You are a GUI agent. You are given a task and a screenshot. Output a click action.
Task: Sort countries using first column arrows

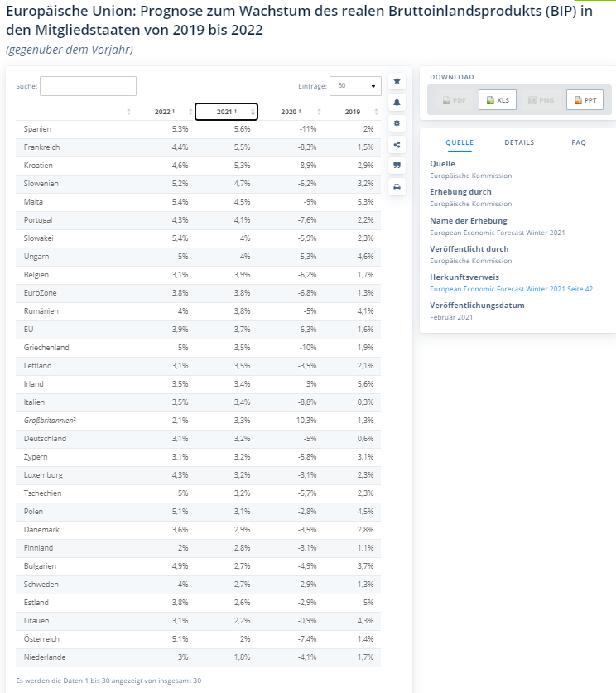pyautogui.click(x=128, y=112)
